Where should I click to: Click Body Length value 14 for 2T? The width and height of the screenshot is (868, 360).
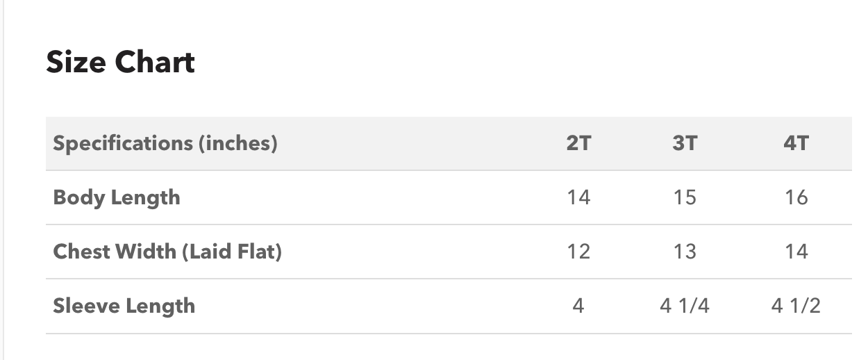(x=578, y=198)
